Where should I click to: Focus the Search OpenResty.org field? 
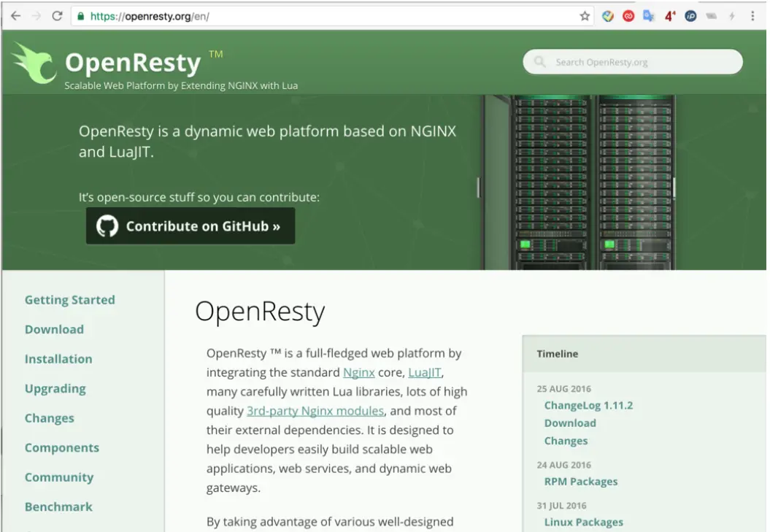633,62
